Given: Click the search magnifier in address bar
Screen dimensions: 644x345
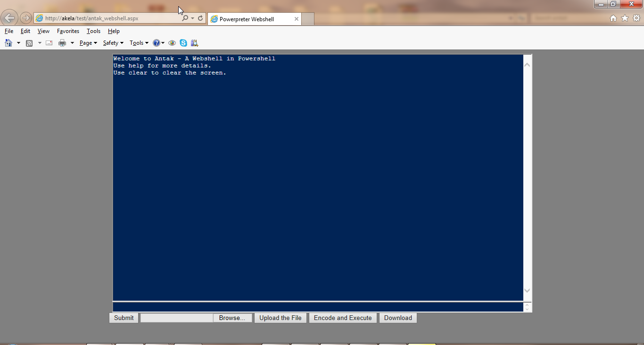Looking at the screenshot, I should click(x=185, y=18).
